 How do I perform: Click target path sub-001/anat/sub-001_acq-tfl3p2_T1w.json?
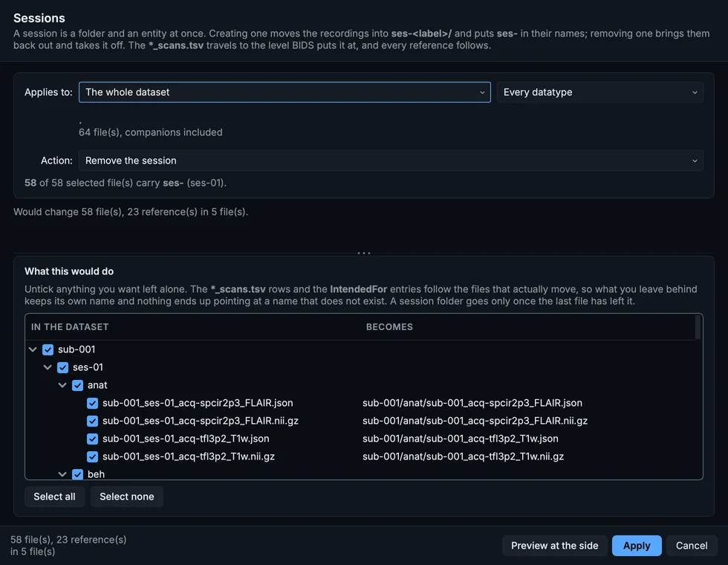[460, 439]
